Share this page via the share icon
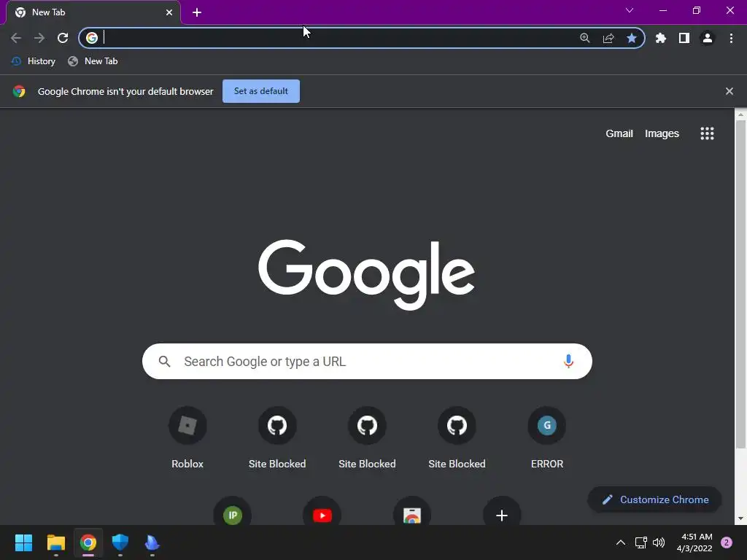This screenshot has height=560, width=747. pyautogui.click(x=608, y=38)
